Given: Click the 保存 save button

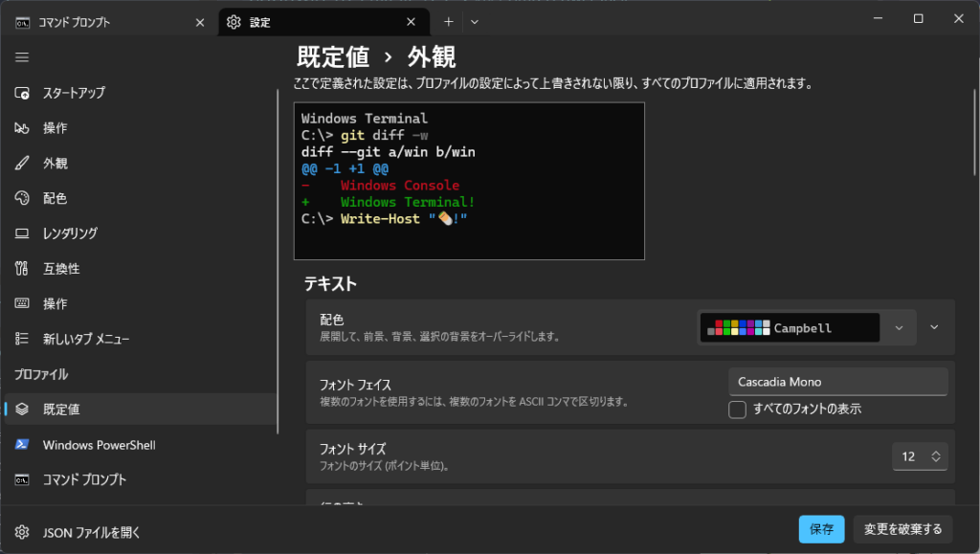Looking at the screenshot, I should [821, 529].
